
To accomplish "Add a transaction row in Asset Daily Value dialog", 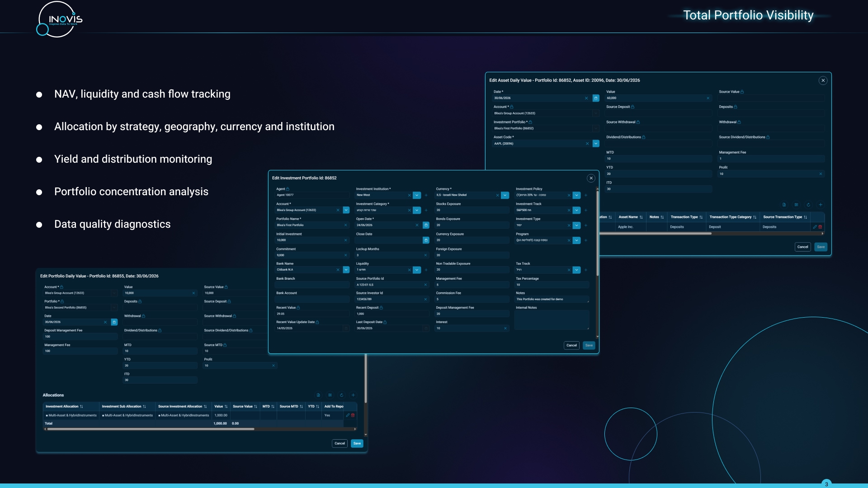I will (x=821, y=205).
